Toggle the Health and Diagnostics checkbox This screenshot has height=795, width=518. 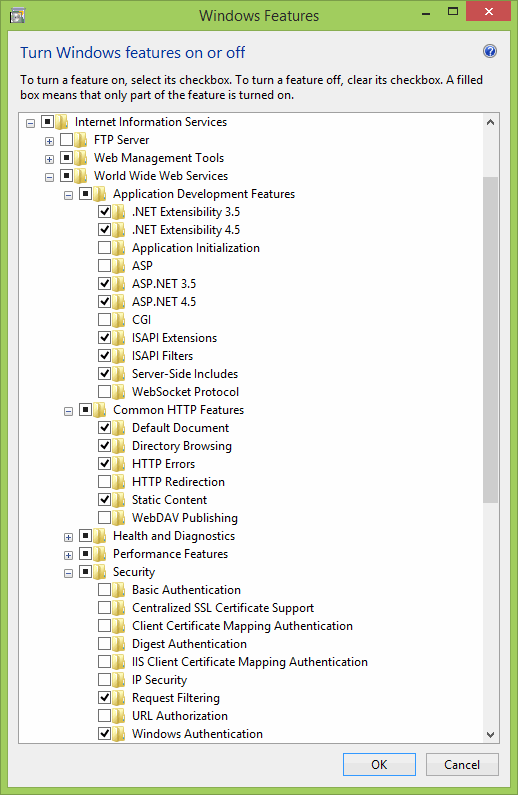pyautogui.click(x=86, y=535)
